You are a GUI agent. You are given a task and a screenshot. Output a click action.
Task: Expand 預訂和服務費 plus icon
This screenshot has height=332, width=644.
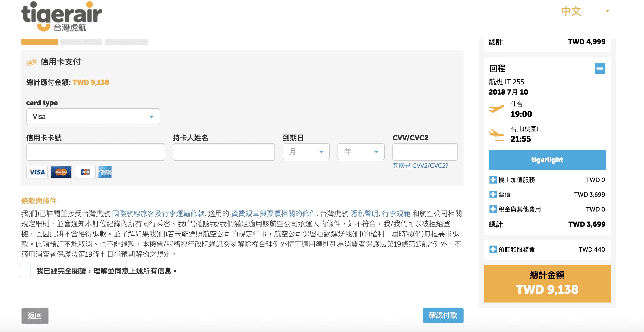point(493,249)
